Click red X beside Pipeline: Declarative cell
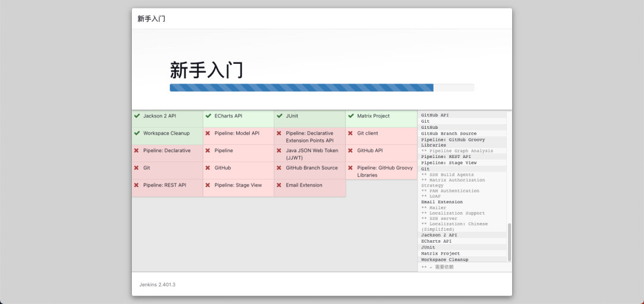Screen dimensions: 644x304 tap(137, 150)
